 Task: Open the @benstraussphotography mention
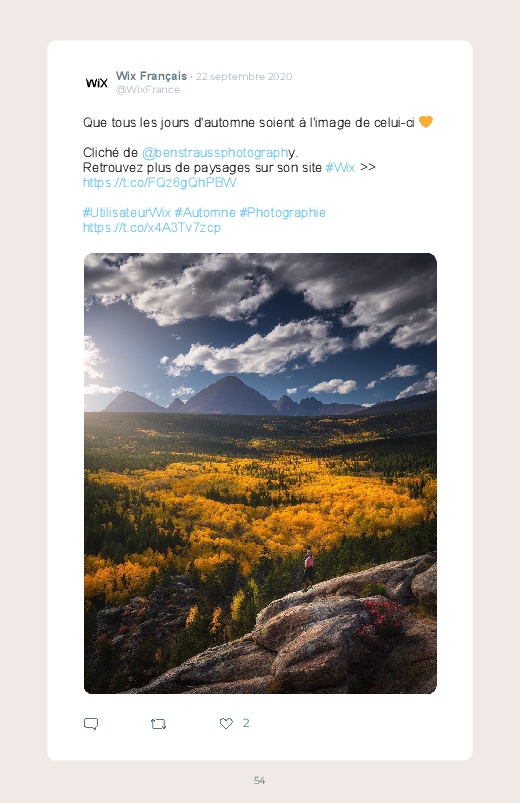[x=215, y=153]
